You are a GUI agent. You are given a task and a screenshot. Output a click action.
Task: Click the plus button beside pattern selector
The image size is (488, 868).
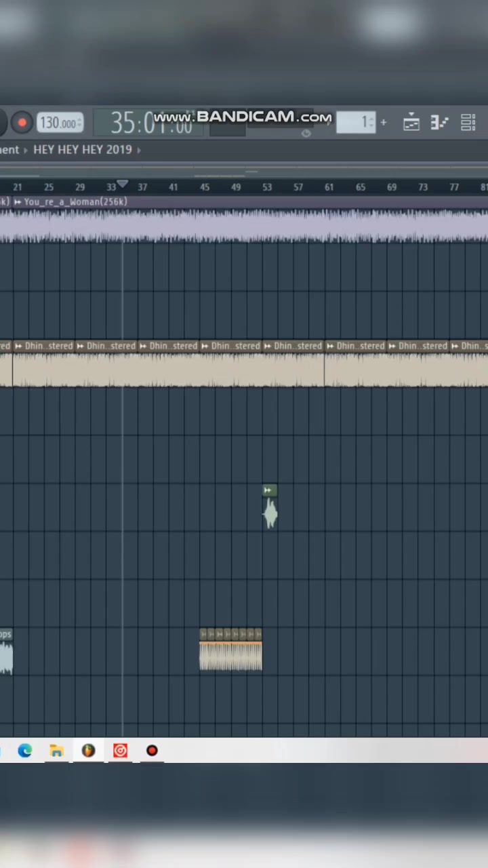click(384, 123)
